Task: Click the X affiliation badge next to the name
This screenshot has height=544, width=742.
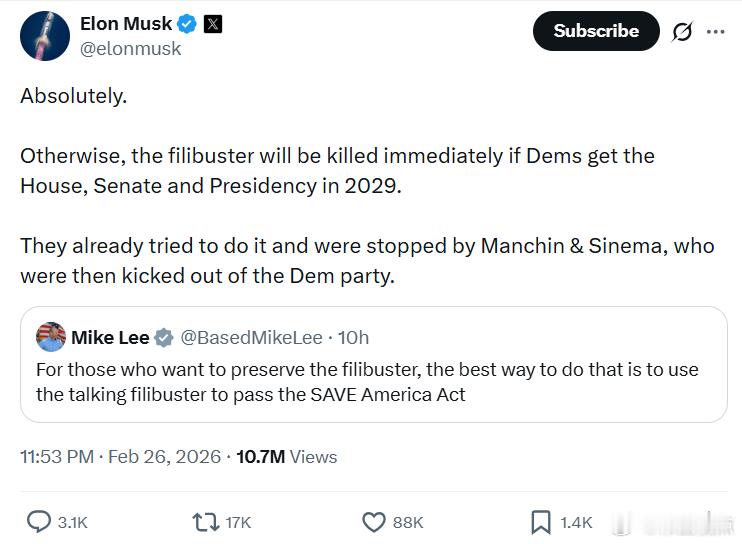Action: [x=212, y=23]
